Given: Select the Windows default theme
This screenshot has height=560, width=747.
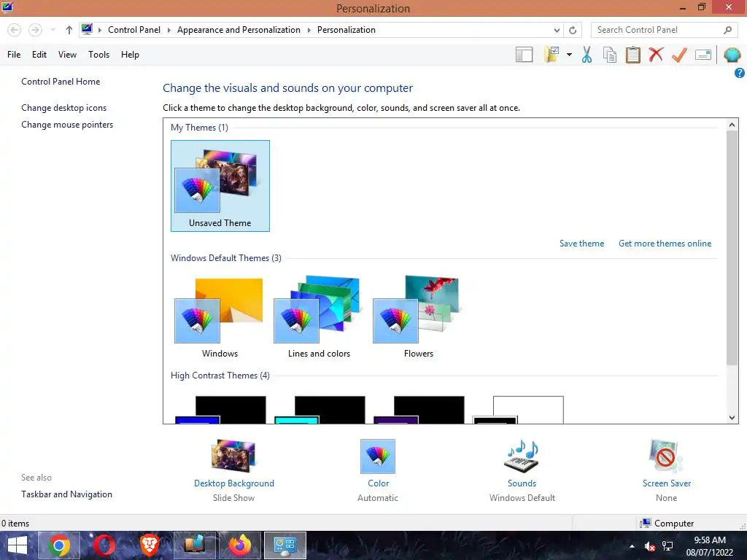Looking at the screenshot, I should pos(220,316).
